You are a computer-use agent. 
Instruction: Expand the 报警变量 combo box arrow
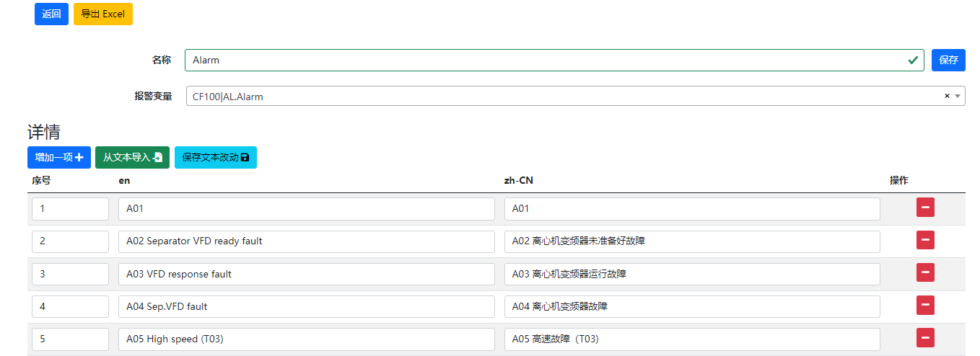click(958, 96)
